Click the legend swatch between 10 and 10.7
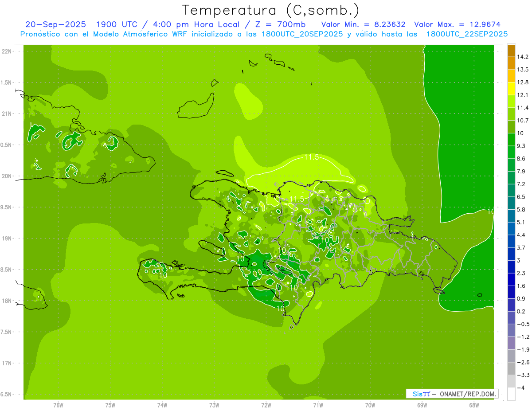The height and width of the screenshot is (411, 532). pyautogui.click(x=511, y=127)
